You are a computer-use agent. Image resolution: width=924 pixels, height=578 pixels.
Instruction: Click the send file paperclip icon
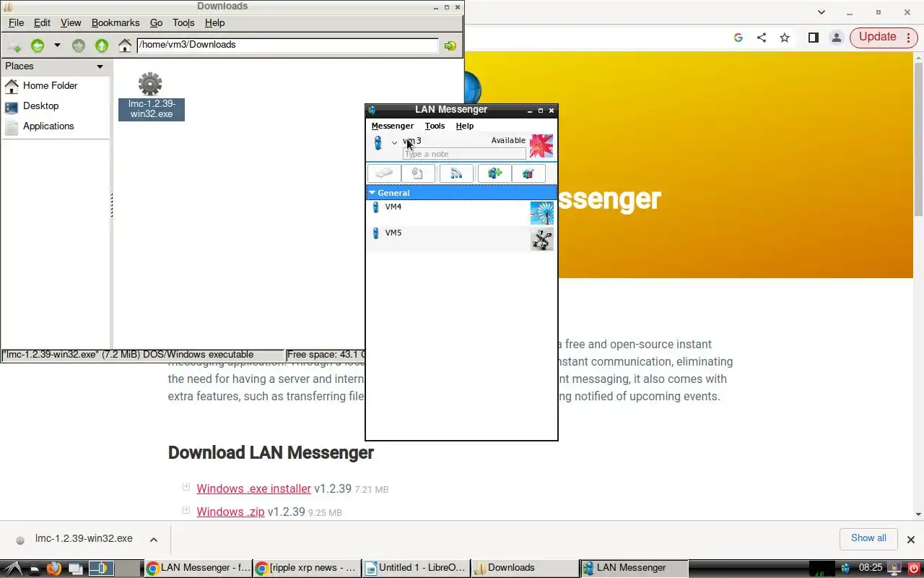tap(418, 173)
